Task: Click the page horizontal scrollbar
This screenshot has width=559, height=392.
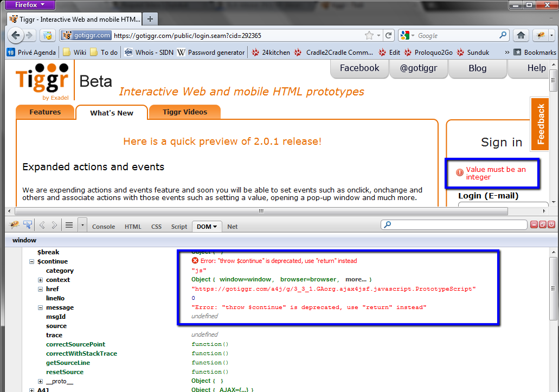Action: coord(261,211)
